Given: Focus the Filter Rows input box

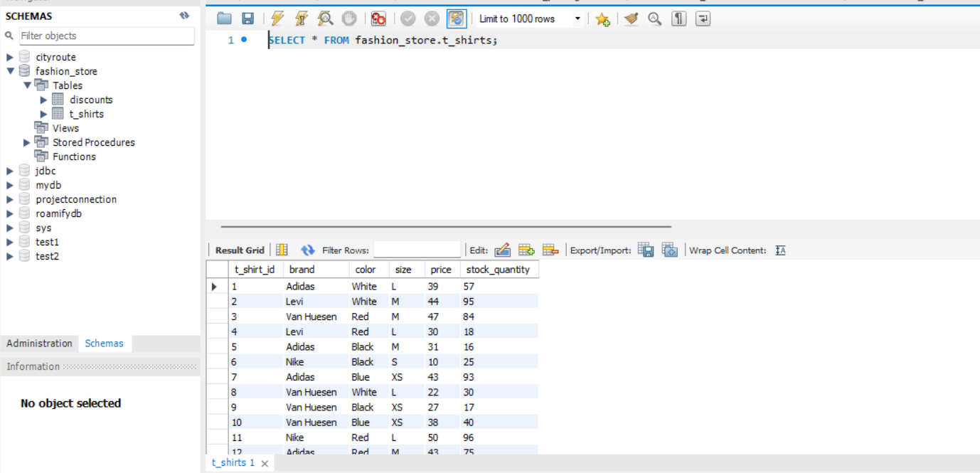Looking at the screenshot, I should tap(417, 250).
